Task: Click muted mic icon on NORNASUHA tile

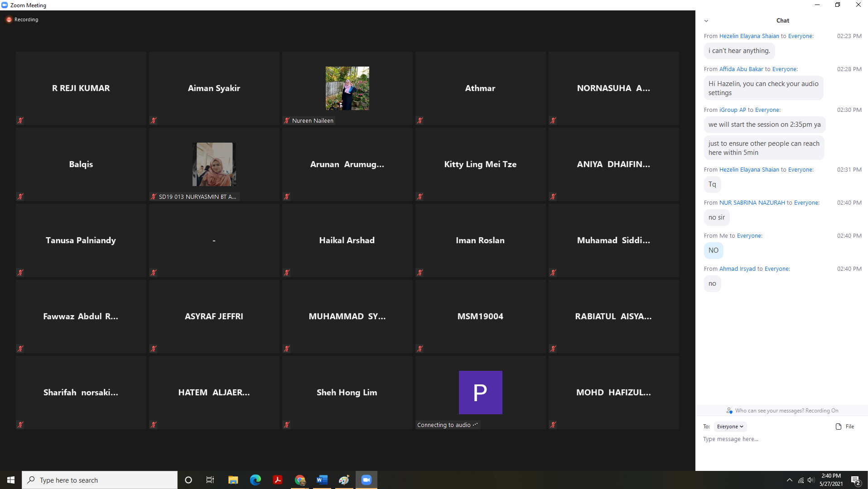Action: 553,120
